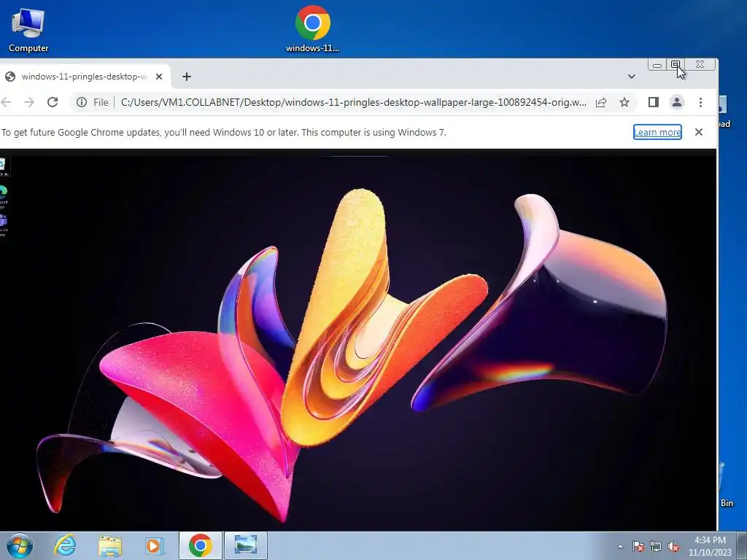Reload the page in Chrome
This screenshot has width=747, height=560.
53,102
